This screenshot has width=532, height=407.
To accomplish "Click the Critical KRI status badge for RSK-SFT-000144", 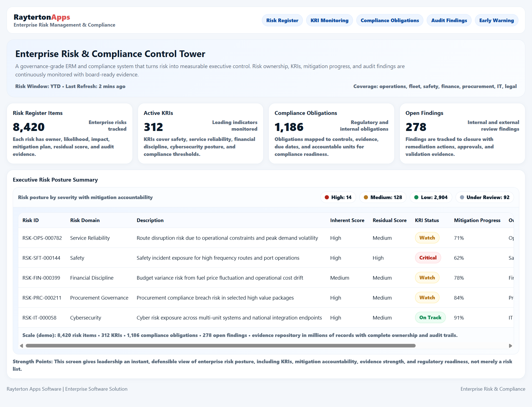I will (428, 257).
